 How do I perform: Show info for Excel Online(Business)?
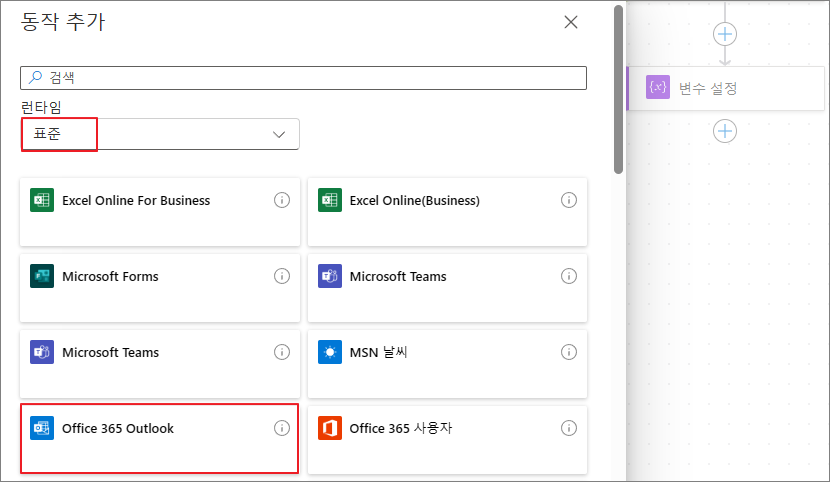(x=569, y=200)
